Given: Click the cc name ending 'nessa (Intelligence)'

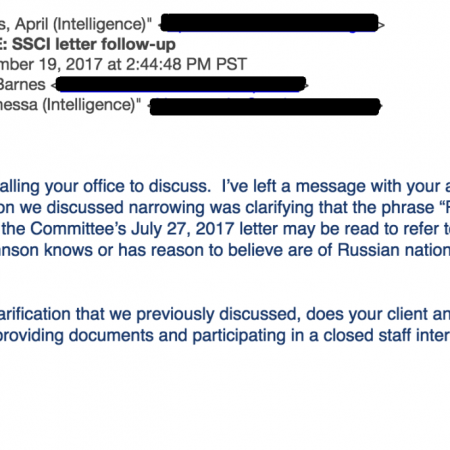Looking at the screenshot, I should point(70,105).
